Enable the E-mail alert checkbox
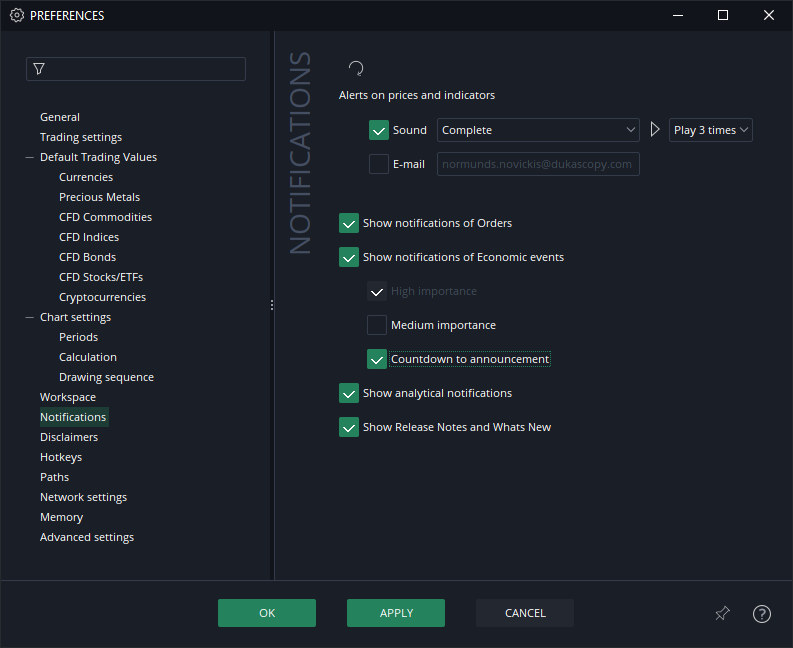 click(x=379, y=164)
